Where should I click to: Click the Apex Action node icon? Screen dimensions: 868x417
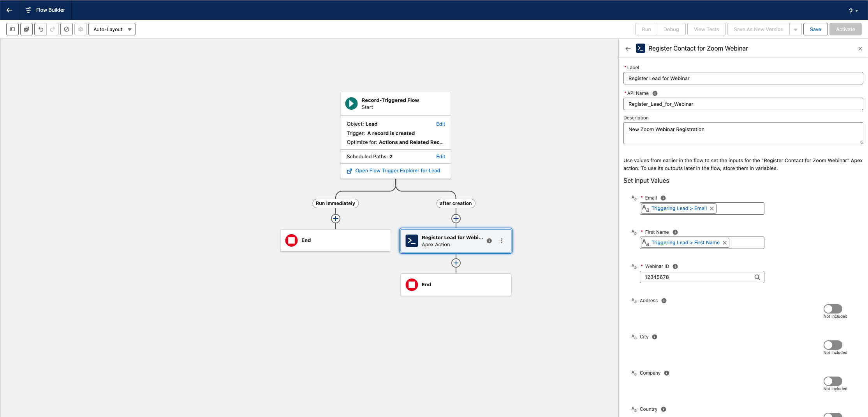tap(412, 241)
